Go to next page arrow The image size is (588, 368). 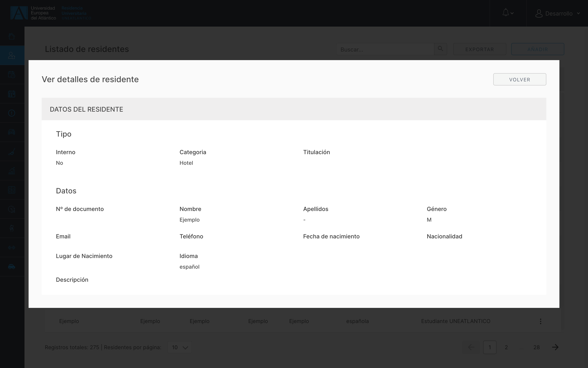(555, 347)
